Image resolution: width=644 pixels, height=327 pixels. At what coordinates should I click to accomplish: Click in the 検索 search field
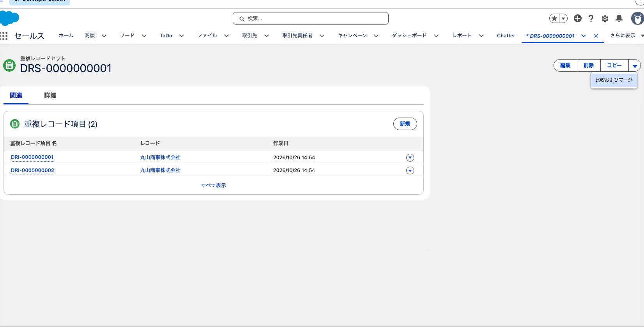tap(311, 18)
